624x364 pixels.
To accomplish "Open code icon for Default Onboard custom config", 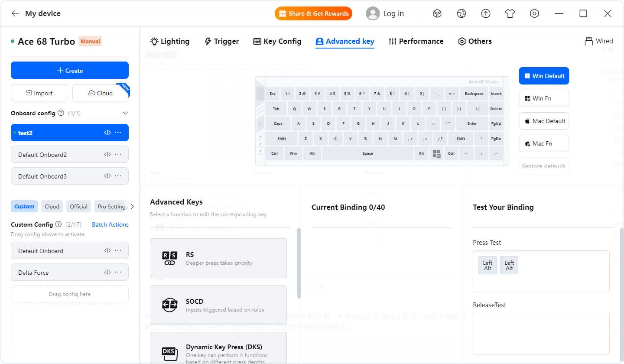I will click(x=107, y=250).
